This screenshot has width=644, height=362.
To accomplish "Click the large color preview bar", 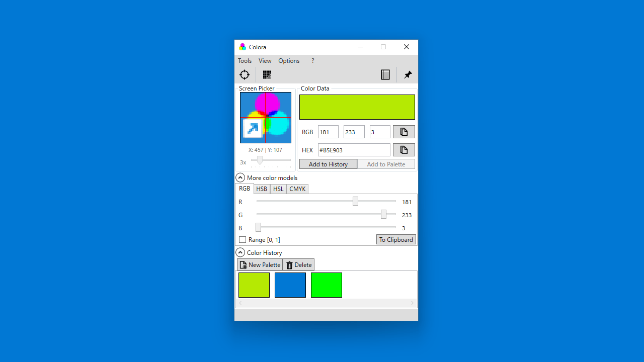I will [x=357, y=107].
